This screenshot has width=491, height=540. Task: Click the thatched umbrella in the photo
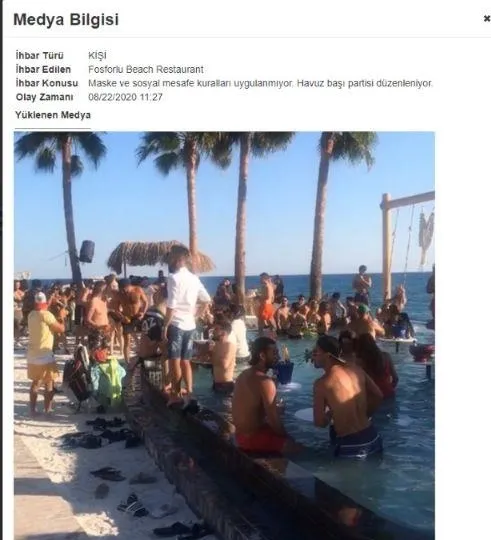tap(158, 255)
